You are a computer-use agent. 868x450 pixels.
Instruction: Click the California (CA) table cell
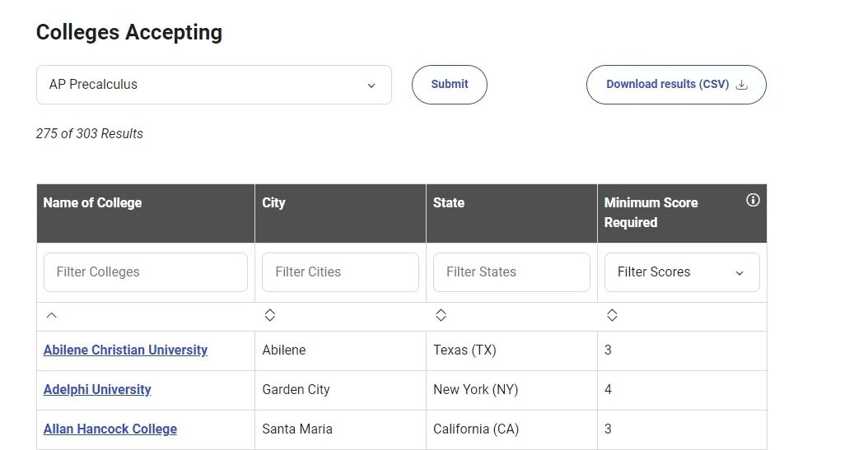coord(476,429)
